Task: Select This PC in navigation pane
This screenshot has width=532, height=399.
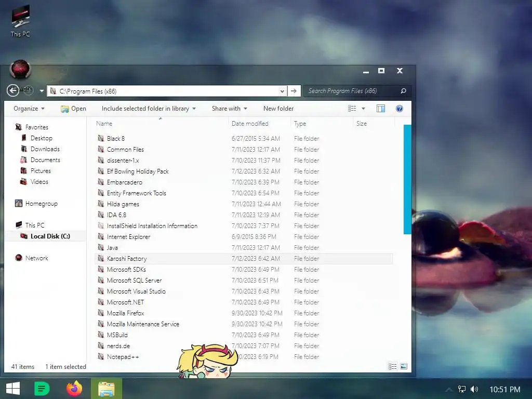Action: [x=30, y=225]
